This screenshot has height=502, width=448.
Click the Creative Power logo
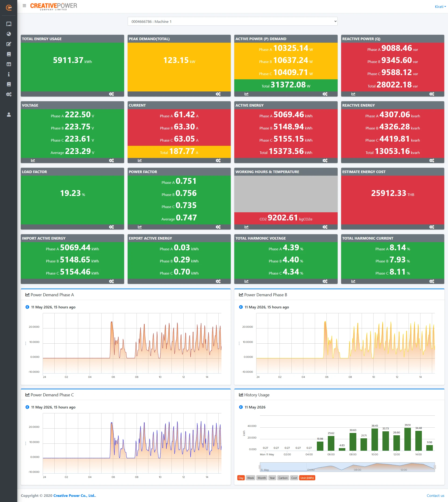coord(53,6)
